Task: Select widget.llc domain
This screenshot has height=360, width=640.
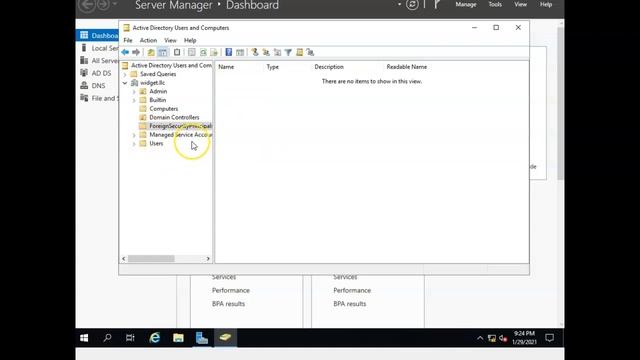Action: coord(152,83)
